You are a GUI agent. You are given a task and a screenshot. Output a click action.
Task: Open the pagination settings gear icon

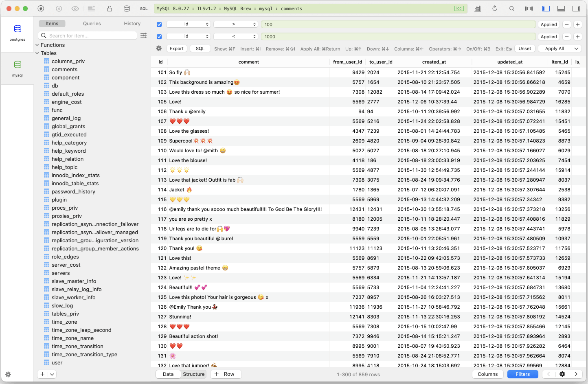pyautogui.click(x=562, y=374)
